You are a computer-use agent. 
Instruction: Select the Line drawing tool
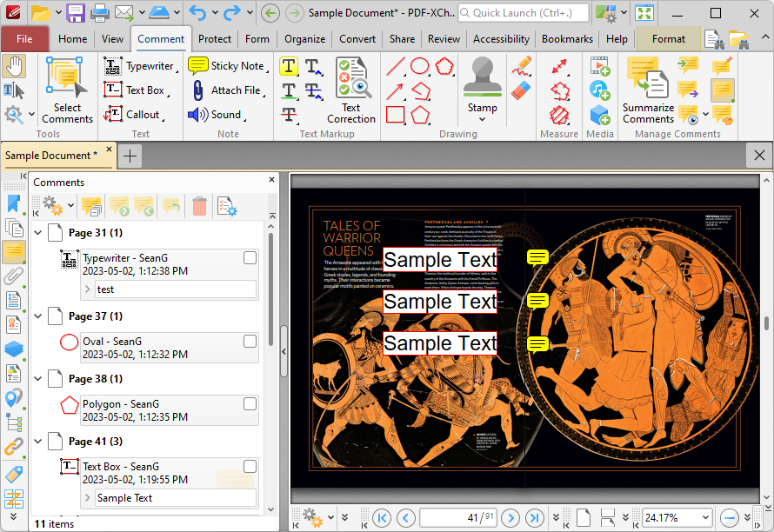[396, 66]
